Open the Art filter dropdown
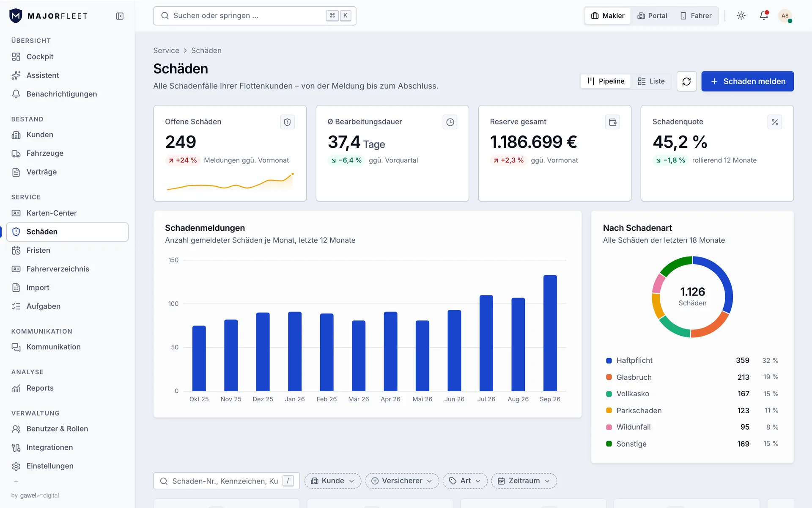Image resolution: width=812 pixels, height=508 pixels. coord(465,481)
